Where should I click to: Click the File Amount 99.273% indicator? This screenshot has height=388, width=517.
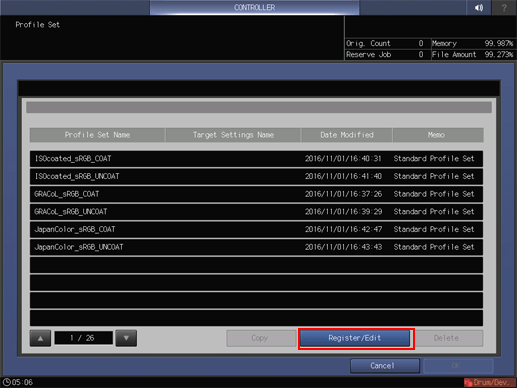tap(473, 55)
